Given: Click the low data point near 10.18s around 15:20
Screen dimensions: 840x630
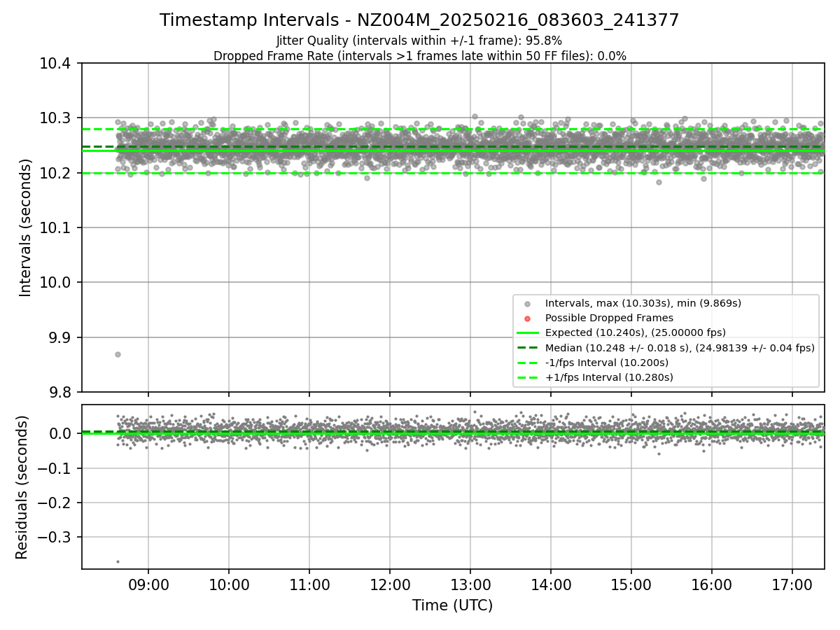Looking at the screenshot, I should coord(659,182).
